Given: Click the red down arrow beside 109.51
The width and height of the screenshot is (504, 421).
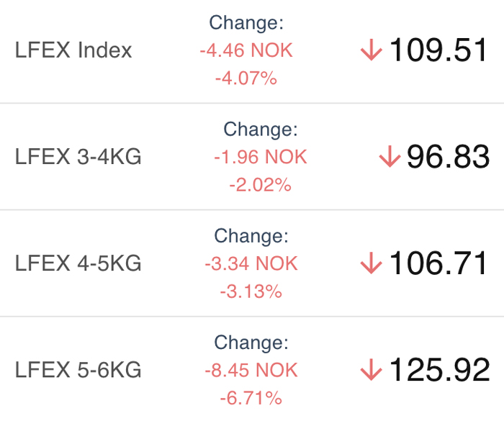Looking at the screenshot, I should point(372,50).
